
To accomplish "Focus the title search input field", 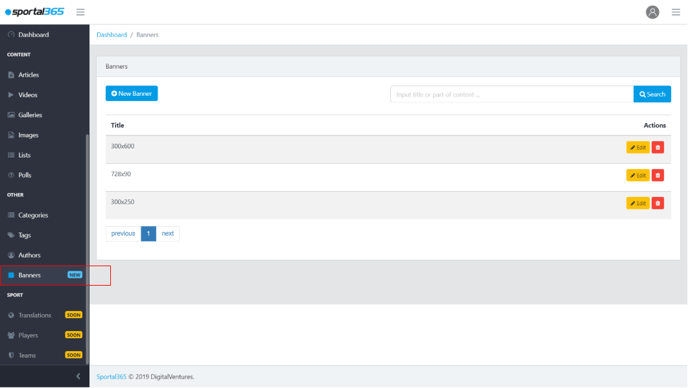I will coord(512,94).
